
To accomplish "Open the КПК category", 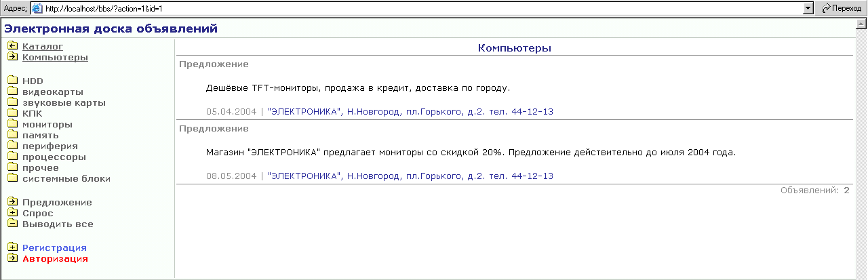I will tap(33, 114).
